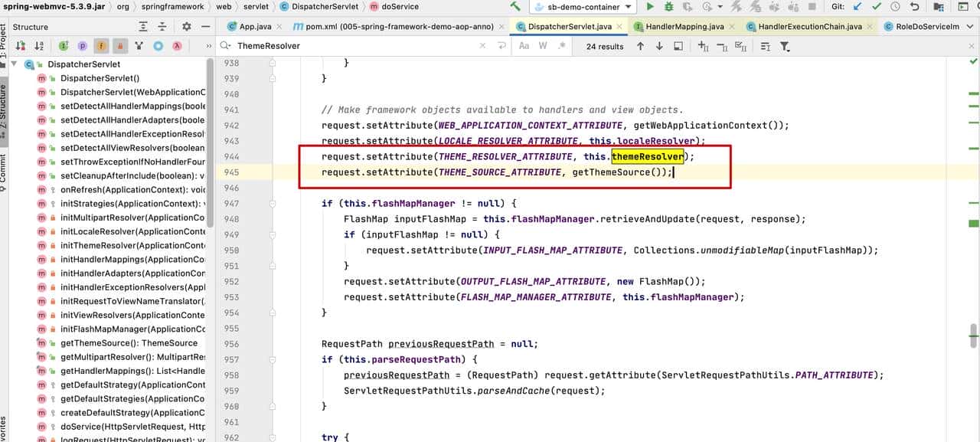Toggle show fields filter in Structure
The image size is (980, 442).
[101, 46]
